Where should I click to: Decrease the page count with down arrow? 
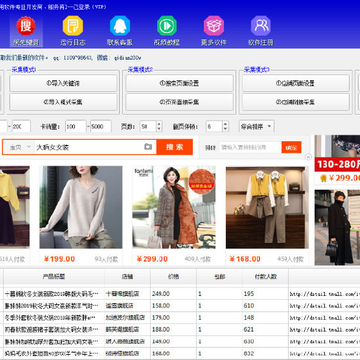pos(159,129)
